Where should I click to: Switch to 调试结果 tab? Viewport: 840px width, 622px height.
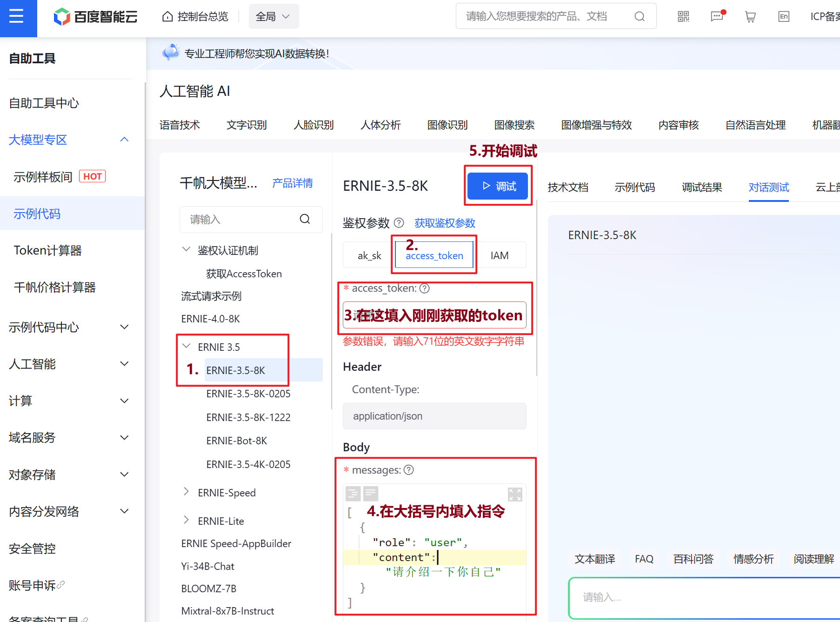(702, 187)
